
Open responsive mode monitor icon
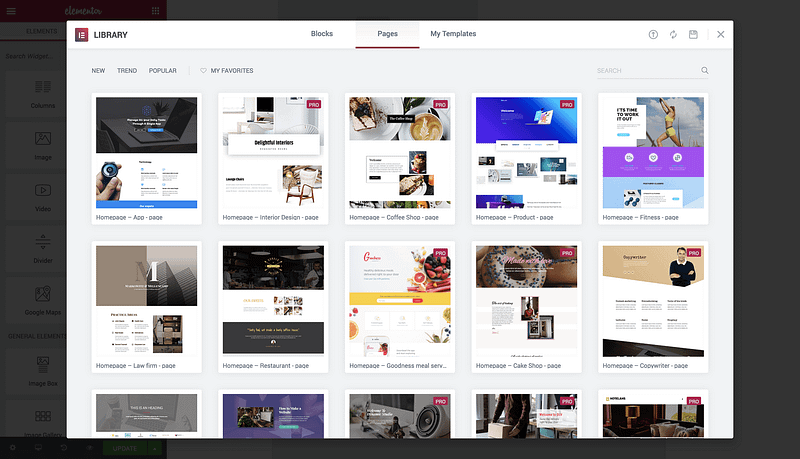point(38,448)
